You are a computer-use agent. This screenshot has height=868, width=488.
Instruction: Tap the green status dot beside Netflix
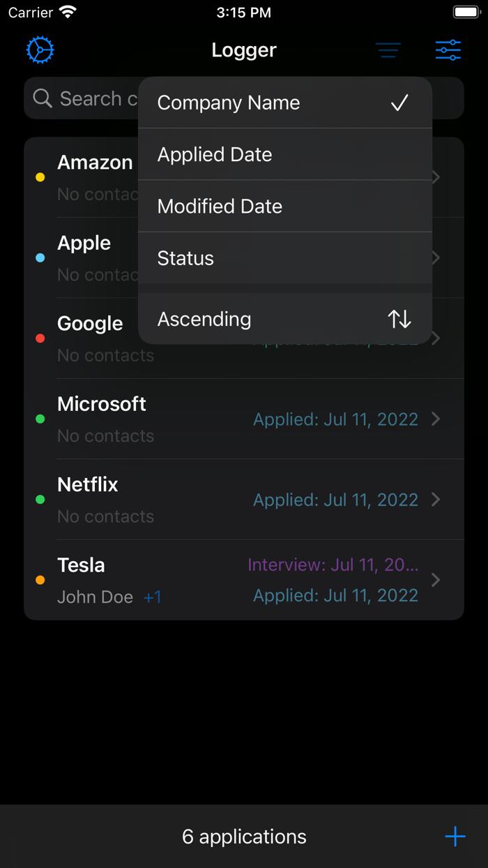(40, 499)
